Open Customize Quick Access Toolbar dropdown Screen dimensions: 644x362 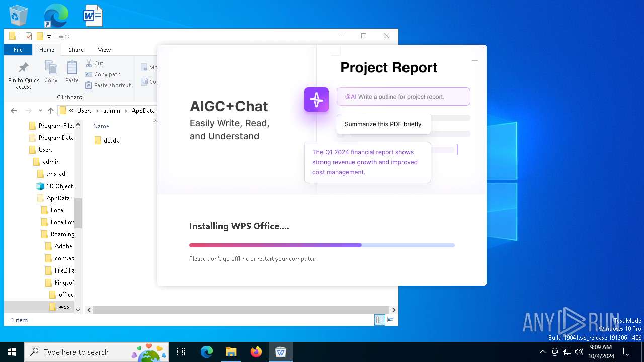49,36
